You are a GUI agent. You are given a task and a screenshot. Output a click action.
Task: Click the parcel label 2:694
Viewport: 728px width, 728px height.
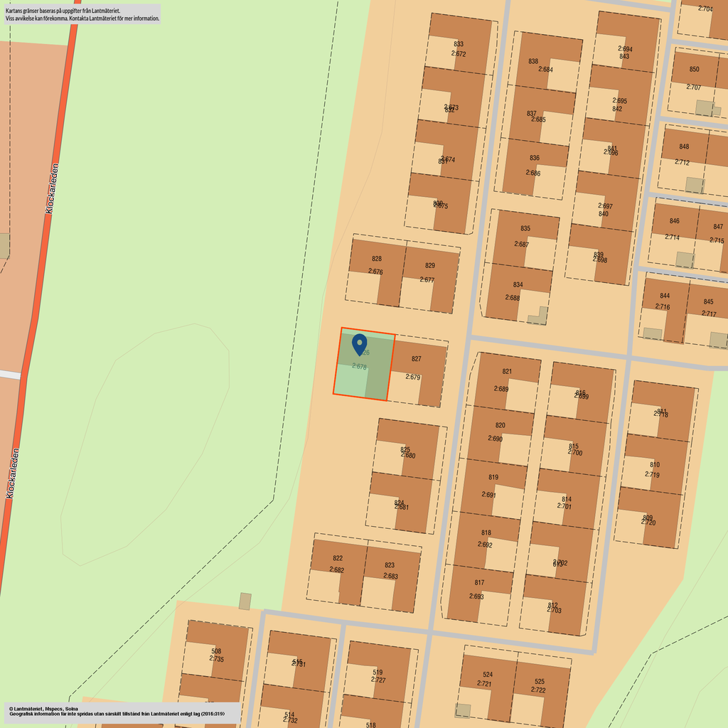click(626, 49)
